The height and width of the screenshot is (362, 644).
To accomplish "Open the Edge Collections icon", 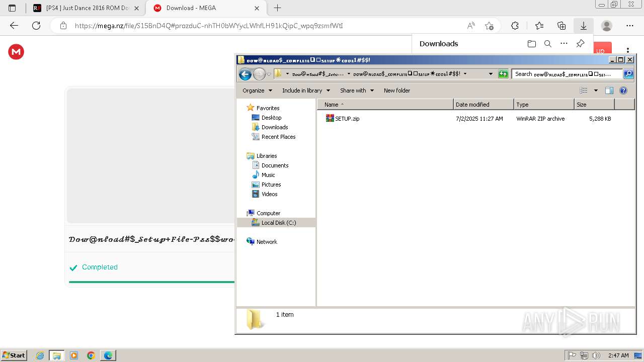I will [x=561, y=26].
